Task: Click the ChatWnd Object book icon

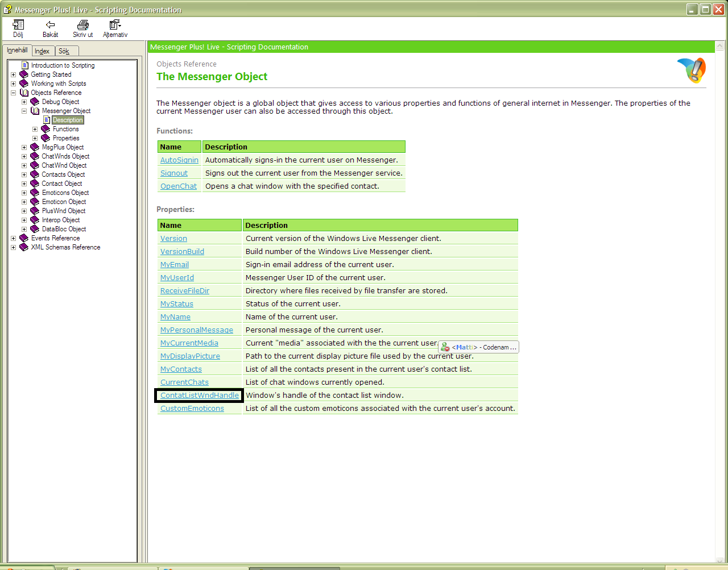Action: (35, 165)
